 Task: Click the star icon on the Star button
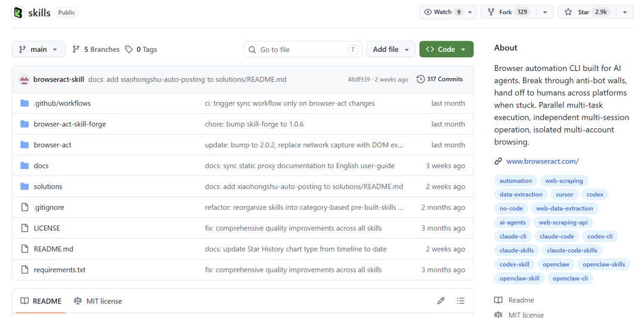click(568, 12)
